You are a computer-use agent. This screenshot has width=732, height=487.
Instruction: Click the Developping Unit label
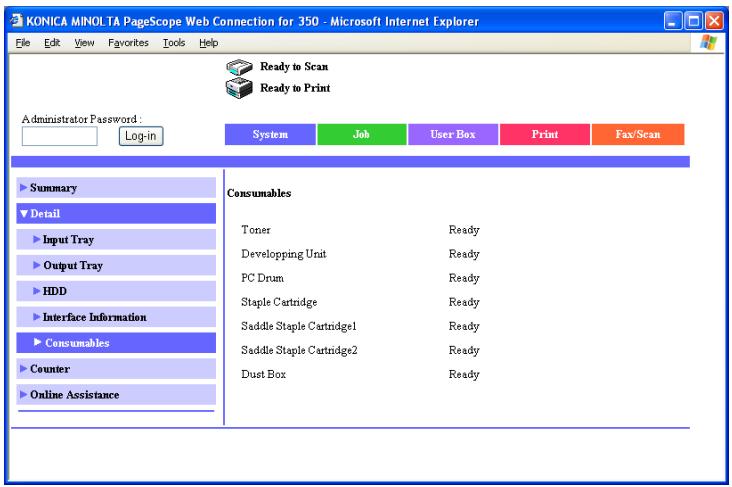(284, 254)
